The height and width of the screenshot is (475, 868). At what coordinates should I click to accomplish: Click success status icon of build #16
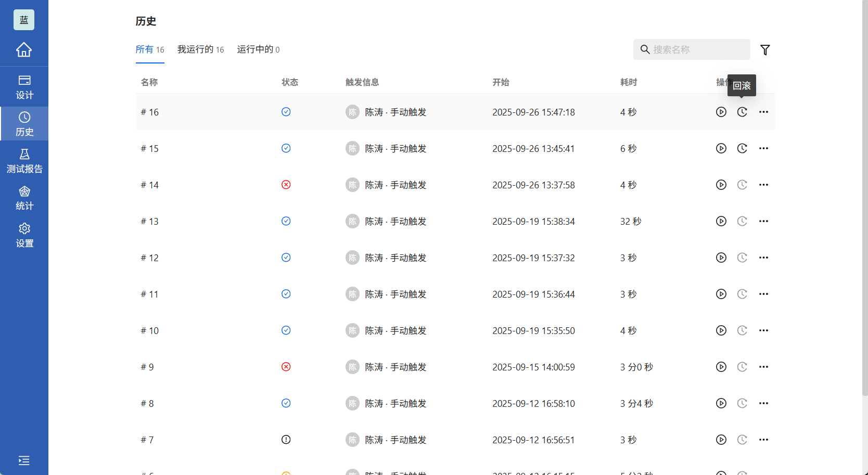[x=286, y=112]
